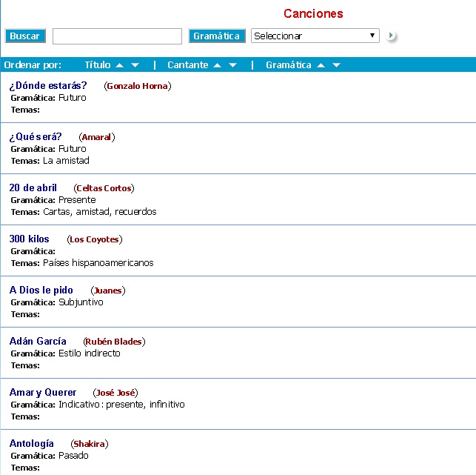Viewport: 476px width, 475px height.
Task: Select singer Shakira link
Action: tap(90, 444)
